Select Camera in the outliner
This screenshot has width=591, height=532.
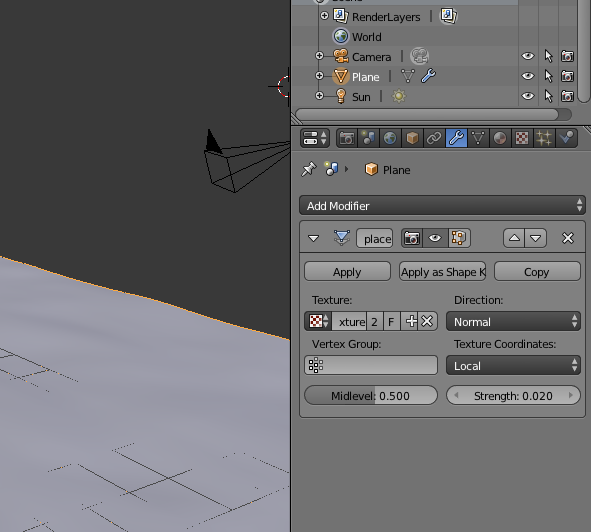(372, 57)
